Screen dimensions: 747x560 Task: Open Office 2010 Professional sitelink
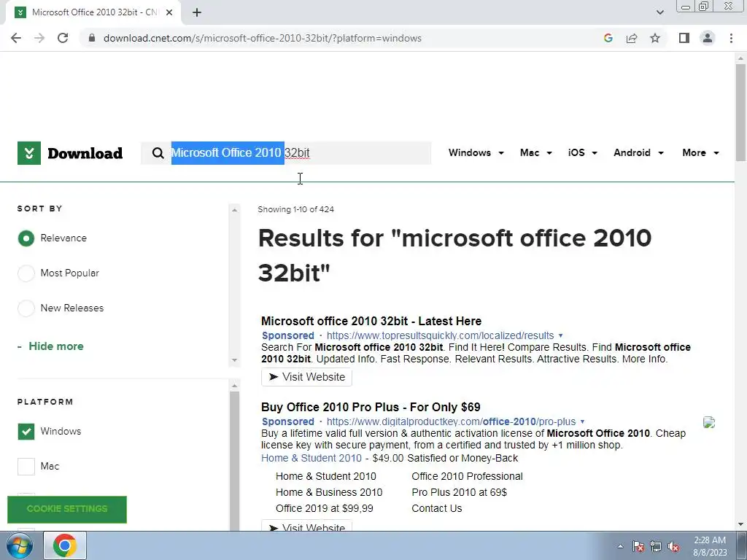point(467,476)
